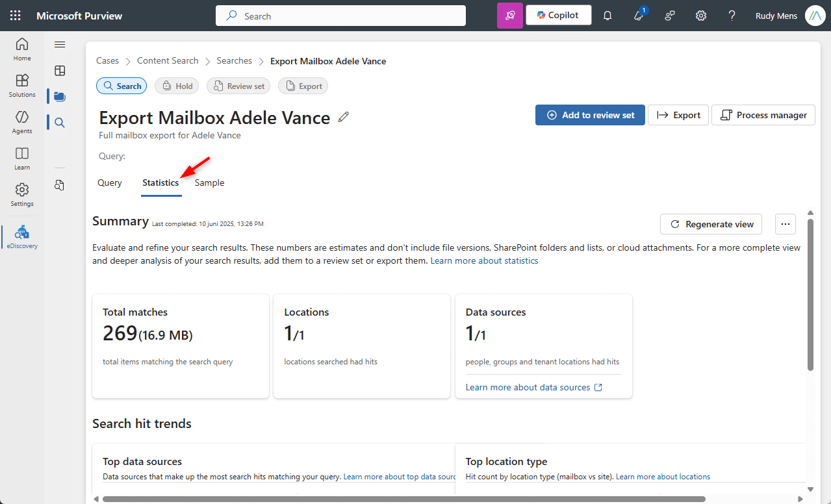Open the app launcher waffle icon
Screen dimensions: 831x504
15,16
